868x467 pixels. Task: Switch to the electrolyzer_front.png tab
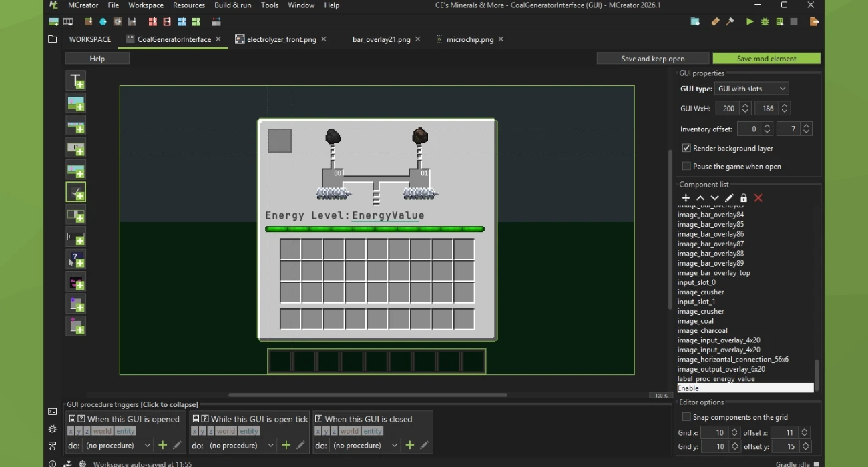click(x=281, y=39)
